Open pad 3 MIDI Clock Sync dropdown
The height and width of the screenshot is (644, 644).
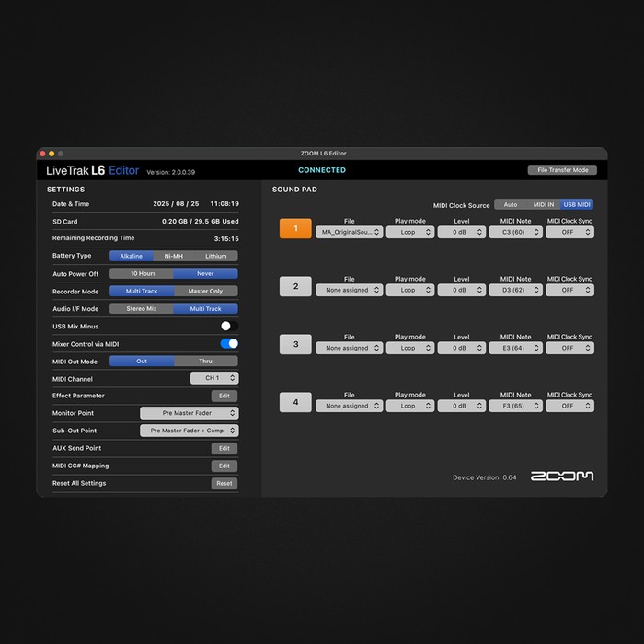click(569, 348)
